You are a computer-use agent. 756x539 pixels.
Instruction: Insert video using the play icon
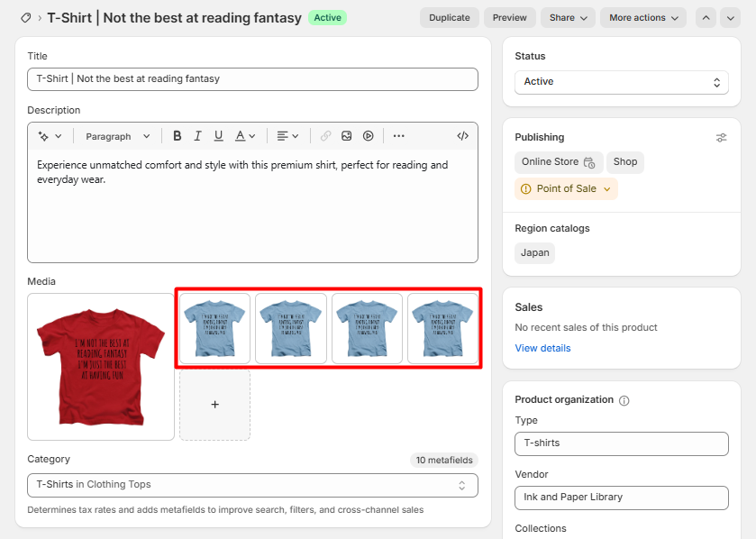(369, 136)
